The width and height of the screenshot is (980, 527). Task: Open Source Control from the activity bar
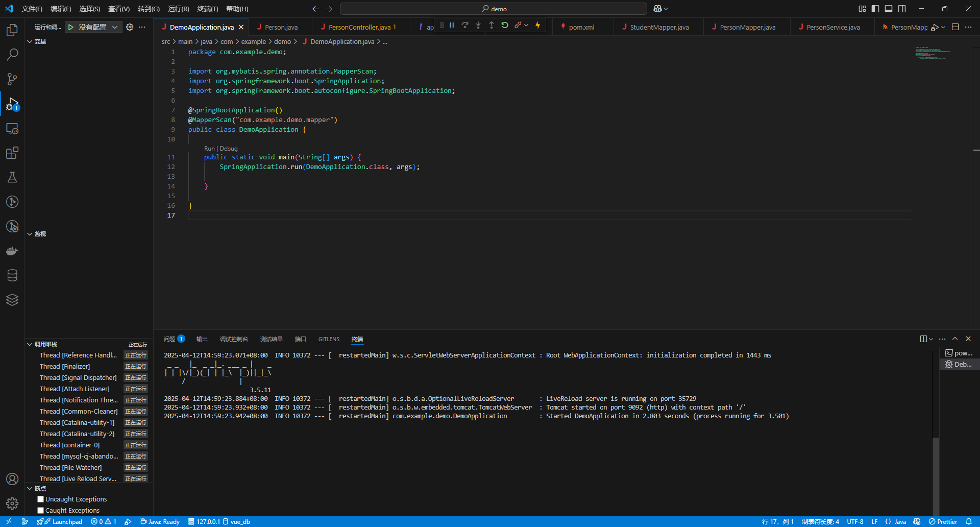point(12,79)
